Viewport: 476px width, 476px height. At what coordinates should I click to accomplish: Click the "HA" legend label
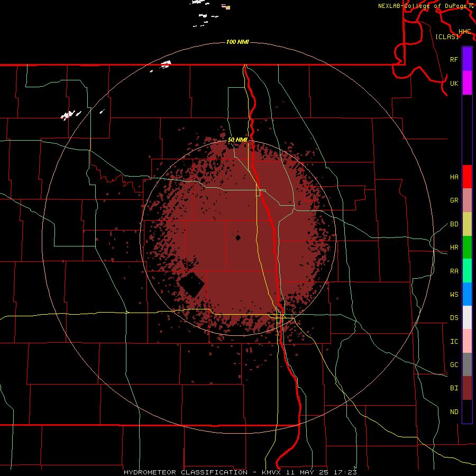[x=454, y=177]
